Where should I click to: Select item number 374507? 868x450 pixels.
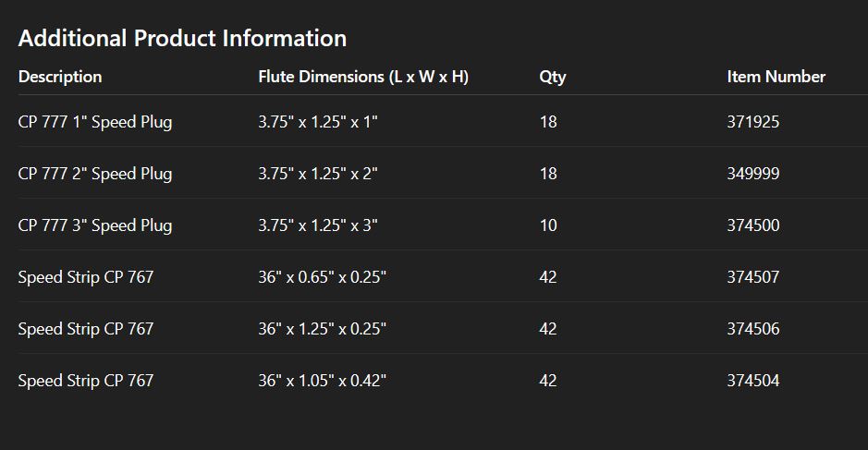point(752,277)
